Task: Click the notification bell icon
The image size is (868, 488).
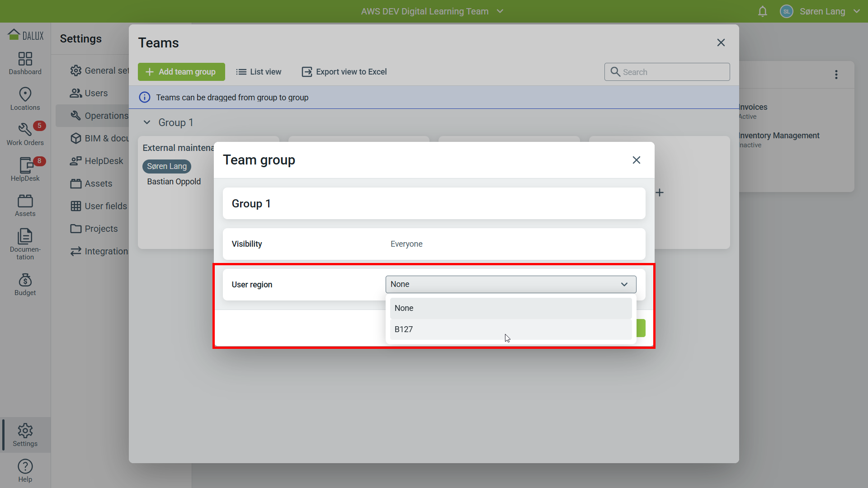Action: pos(763,11)
